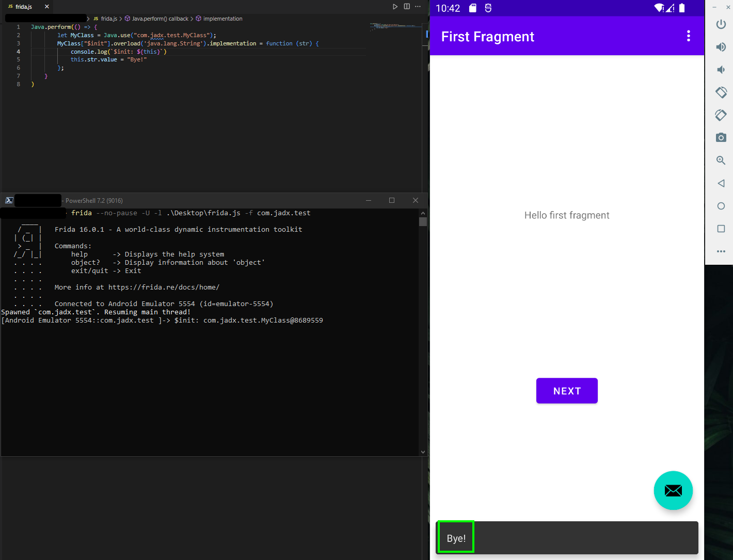Open the implementation breadcrumb dropdown
Screen dimensions: 733x560
[x=222, y=18]
